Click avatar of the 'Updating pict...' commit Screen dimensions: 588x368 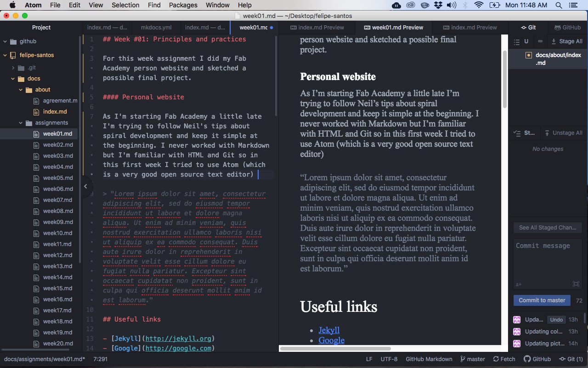tap(517, 344)
